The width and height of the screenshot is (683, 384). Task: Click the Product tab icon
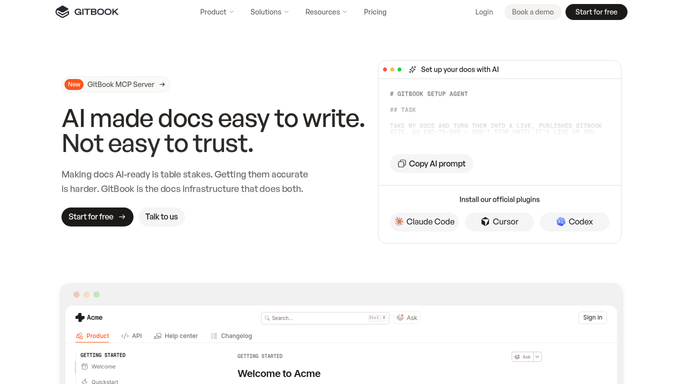click(79, 336)
